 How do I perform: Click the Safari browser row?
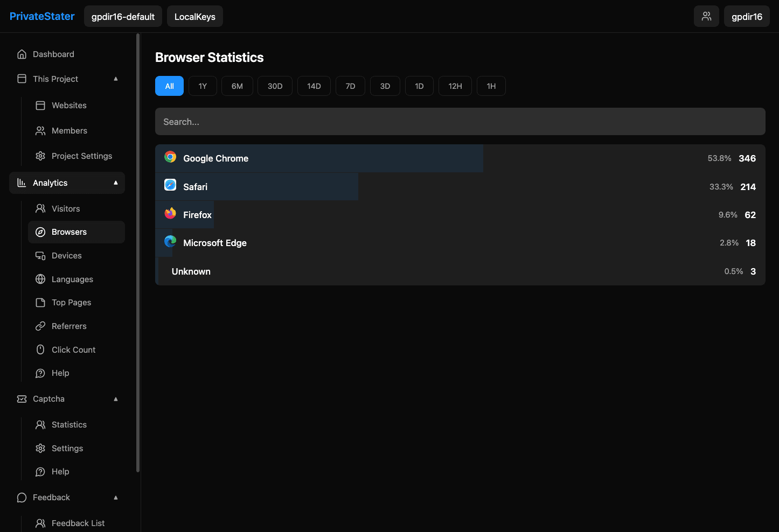tap(460, 187)
